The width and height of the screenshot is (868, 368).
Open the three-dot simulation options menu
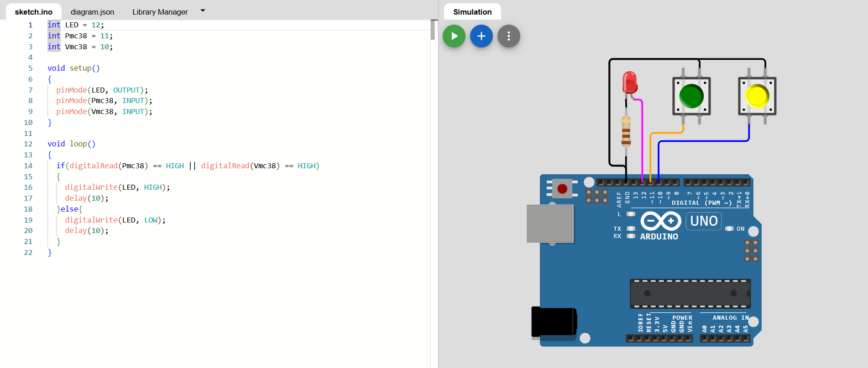click(509, 36)
